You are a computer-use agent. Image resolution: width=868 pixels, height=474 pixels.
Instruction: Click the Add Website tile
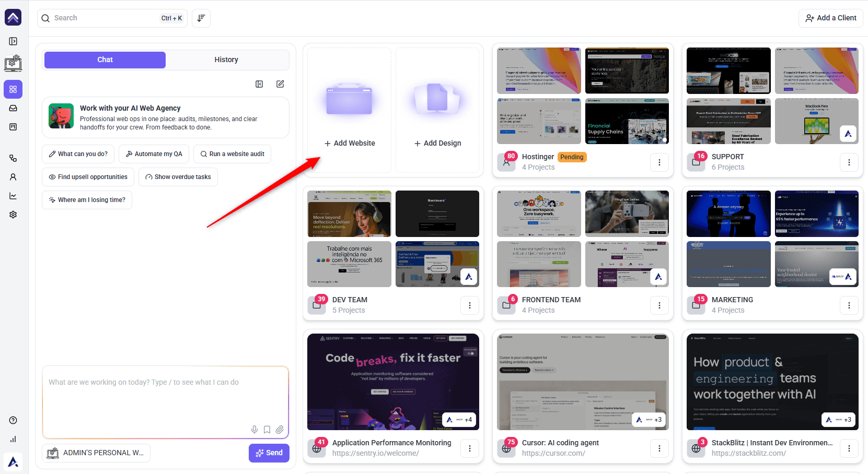pyautogui.click(x=349, y=110)
